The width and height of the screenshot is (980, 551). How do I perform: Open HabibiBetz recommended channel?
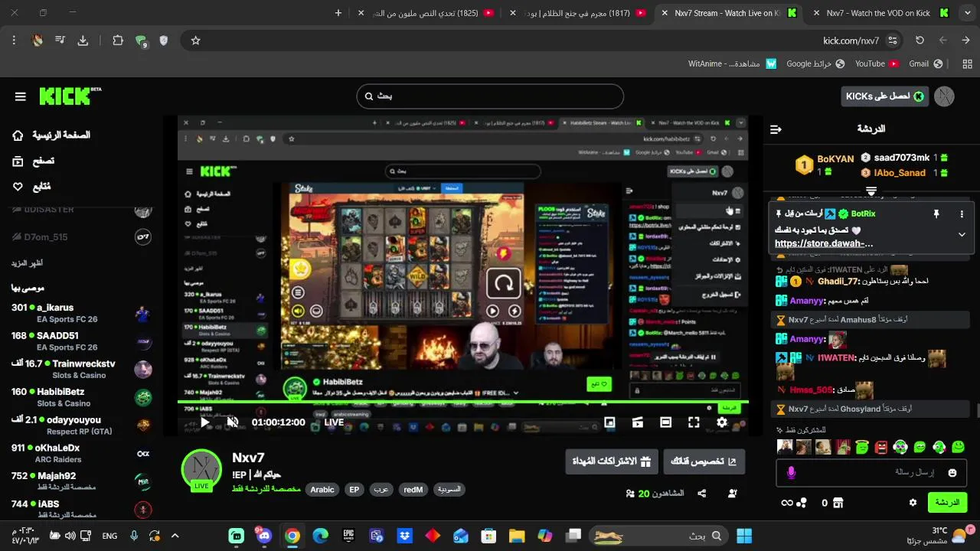81,397
